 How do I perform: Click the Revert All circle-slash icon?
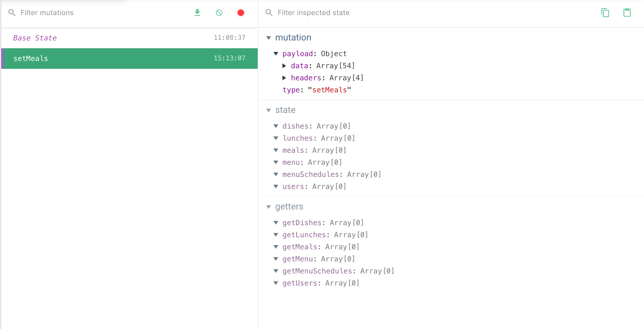219,13
